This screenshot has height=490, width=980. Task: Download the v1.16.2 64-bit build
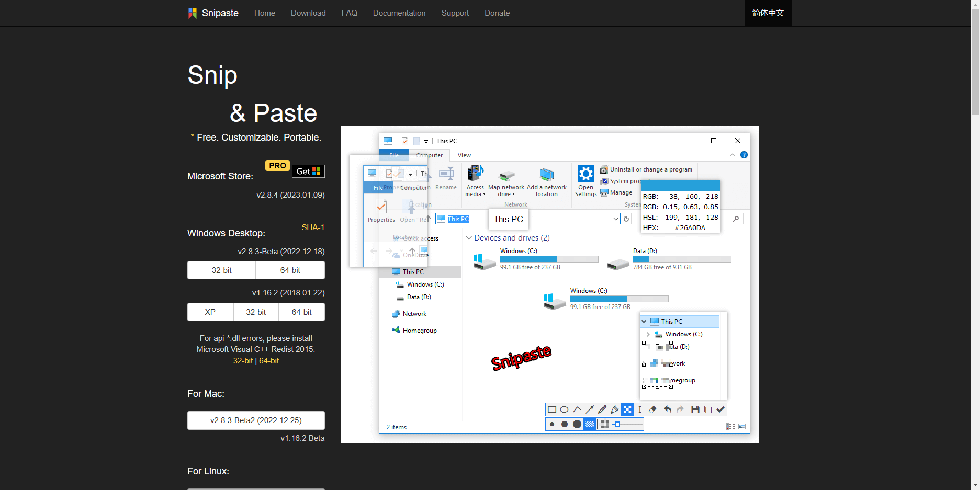tap(302, 312)
